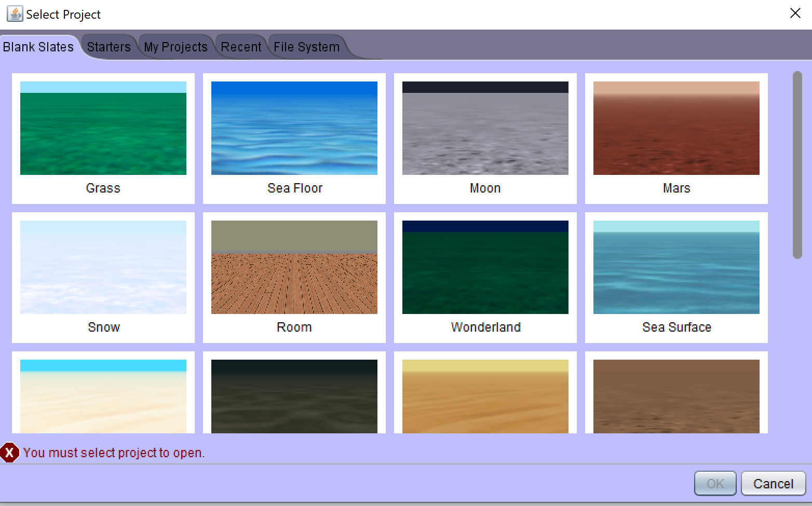
Task: Close the Select Project dialog
Action: pos(795,13)
